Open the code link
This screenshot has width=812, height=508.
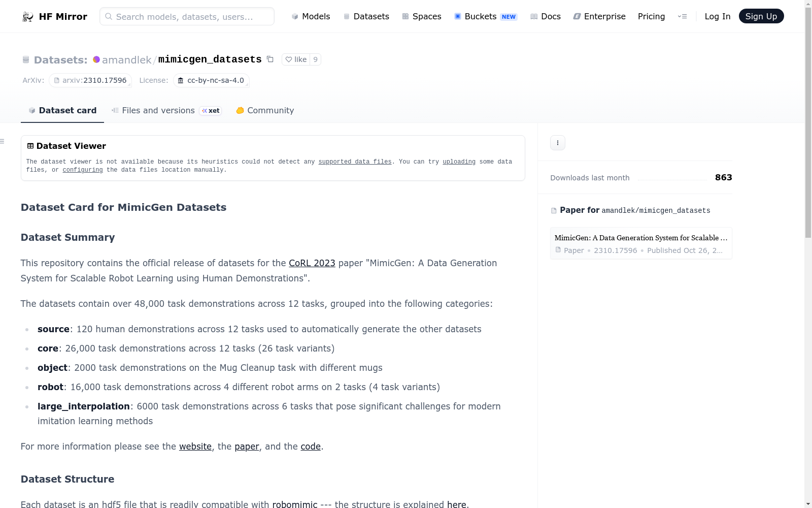coord(311,447)
